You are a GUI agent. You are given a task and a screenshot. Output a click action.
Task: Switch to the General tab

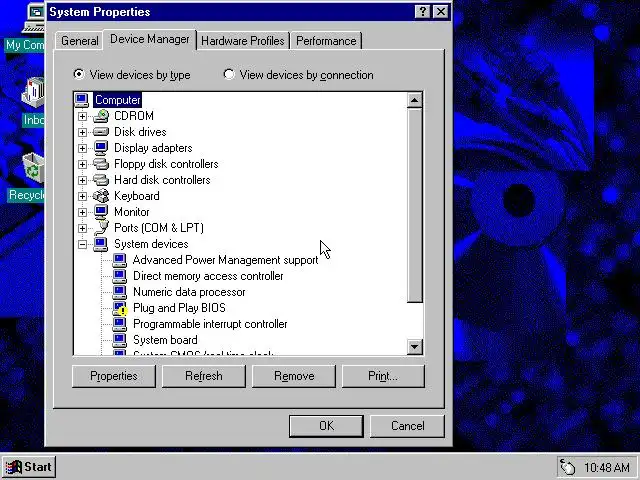tap(80, 41)
